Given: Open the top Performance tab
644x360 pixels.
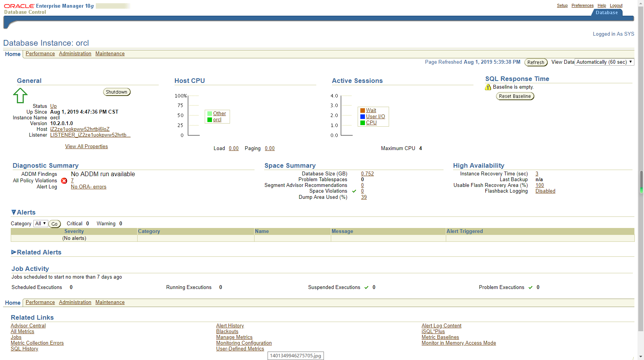Looking at the screenshot, I should 40,54.
